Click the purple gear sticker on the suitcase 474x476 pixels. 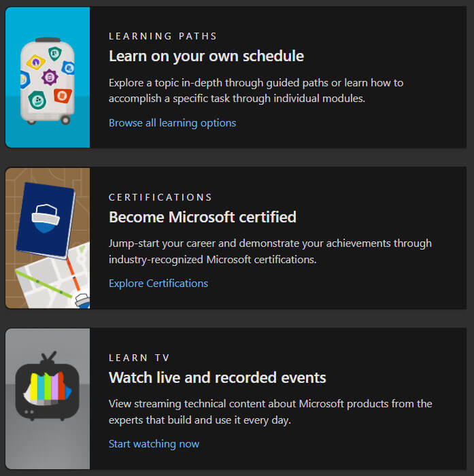(x=48, y=77)
